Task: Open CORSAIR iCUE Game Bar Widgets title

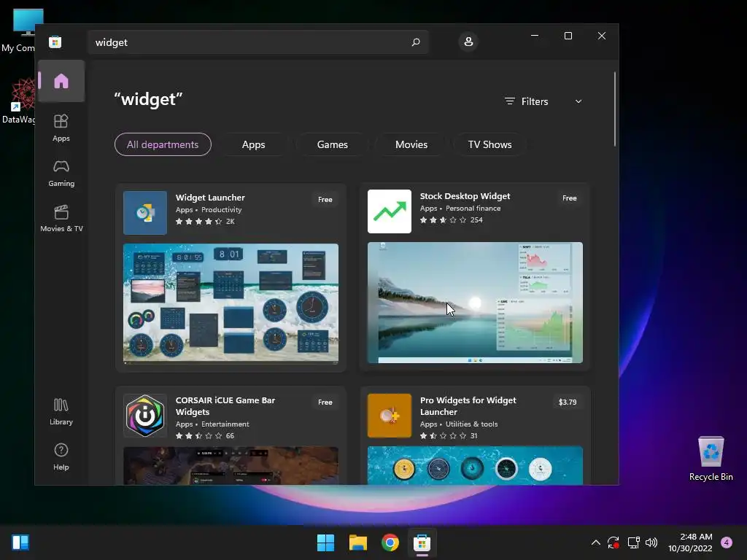Action: (225, 406)
